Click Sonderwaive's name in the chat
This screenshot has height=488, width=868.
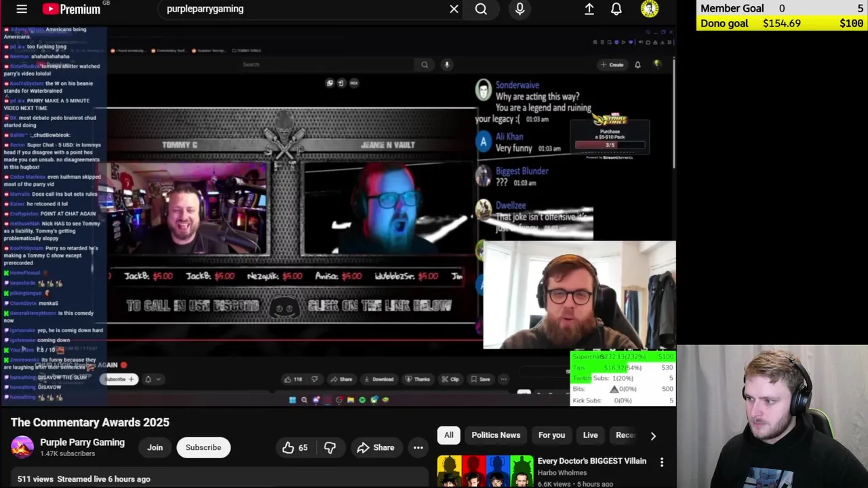(x=517, y=85)
